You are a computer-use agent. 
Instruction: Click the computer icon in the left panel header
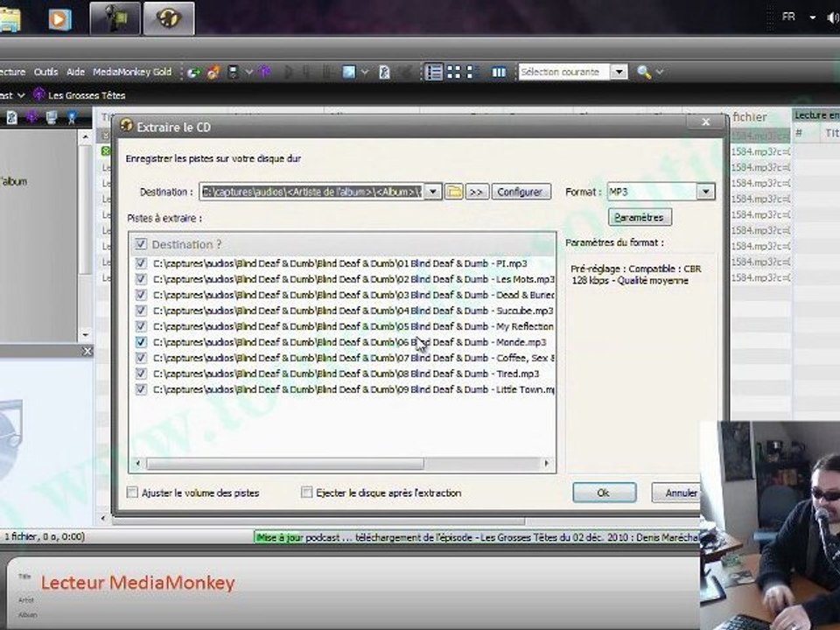click(x=52, y=117)
